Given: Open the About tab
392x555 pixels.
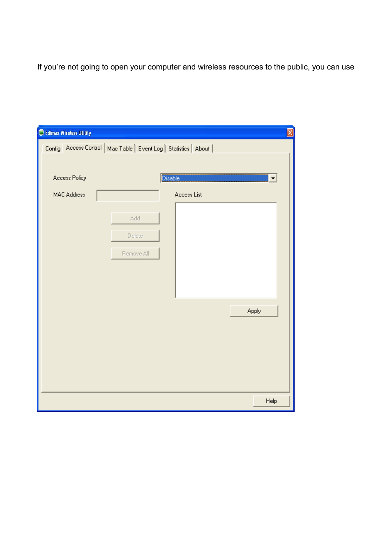Looking at the screenshot, I should click(202, 148).
